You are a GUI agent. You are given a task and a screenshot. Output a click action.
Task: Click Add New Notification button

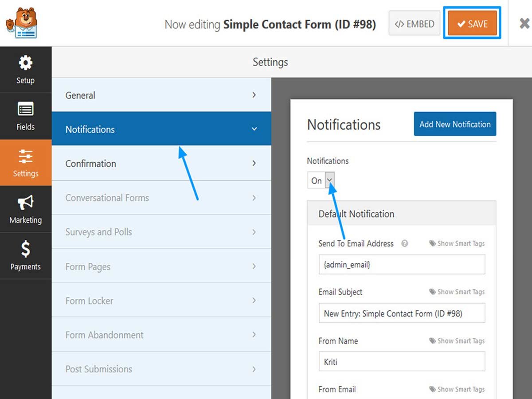point(455,124)
